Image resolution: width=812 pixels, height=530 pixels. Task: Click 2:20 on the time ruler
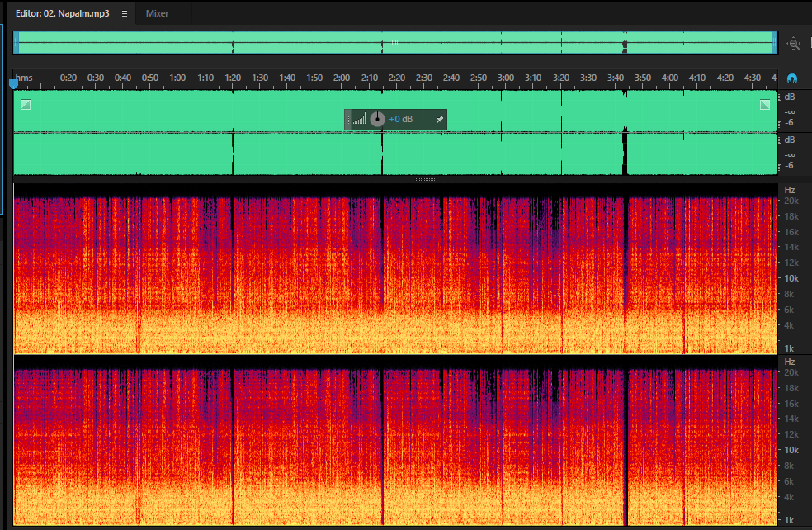click(x=397, y=78)
